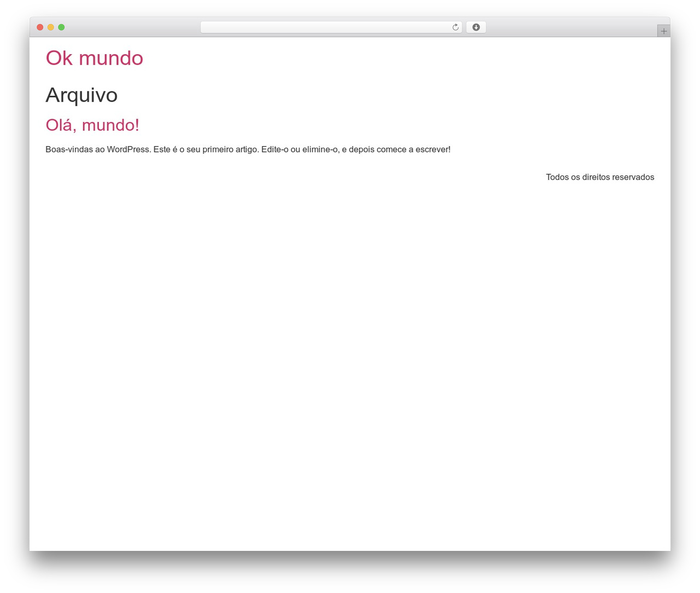Open the downloads button in the toolbar
Screen dimensions: 700x593
coord(476,27)
